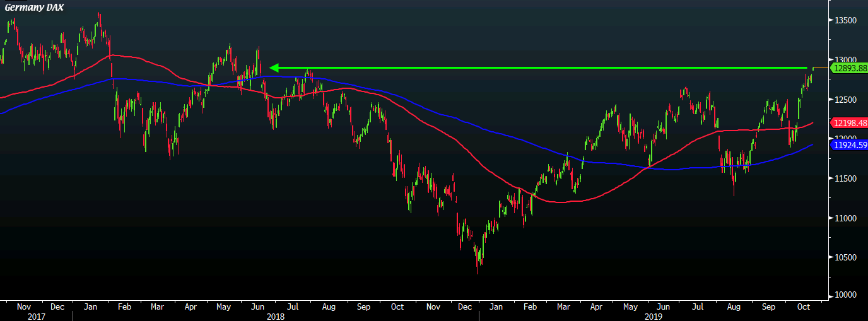Click the 13000 price axis label
The width and height of the screenshot is (868, 321).
click(x=845, y=61)
